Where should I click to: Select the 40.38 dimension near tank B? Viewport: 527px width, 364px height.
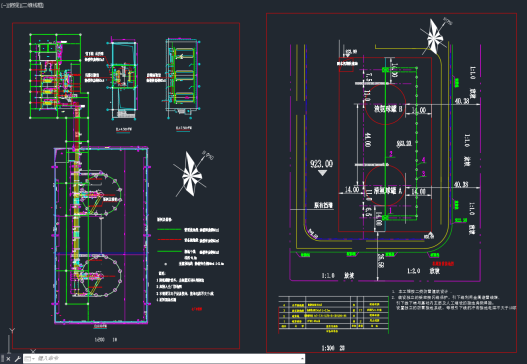[x=461, y=101]
